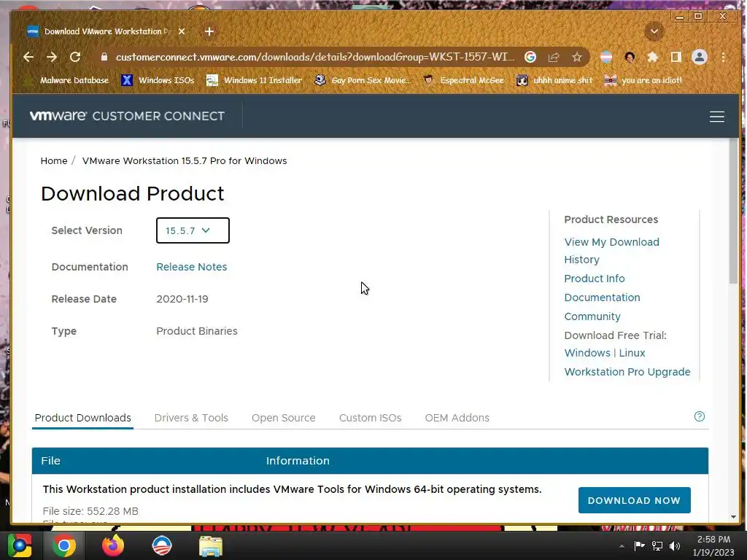Click the striped flag extension icon
The height and width of the screenshot is (560, 747).
(x=606, y=57)
